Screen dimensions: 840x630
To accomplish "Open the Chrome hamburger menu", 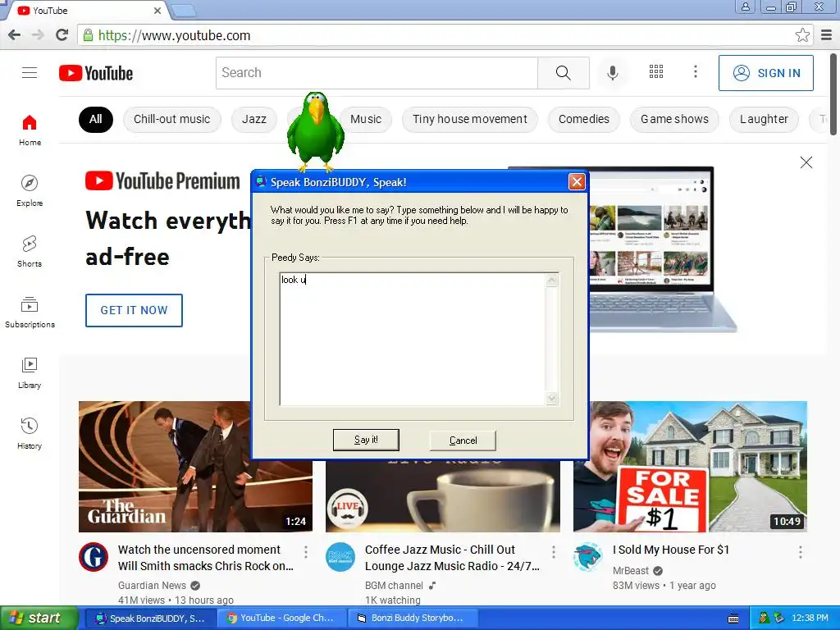I will click(x=827, y=35).
